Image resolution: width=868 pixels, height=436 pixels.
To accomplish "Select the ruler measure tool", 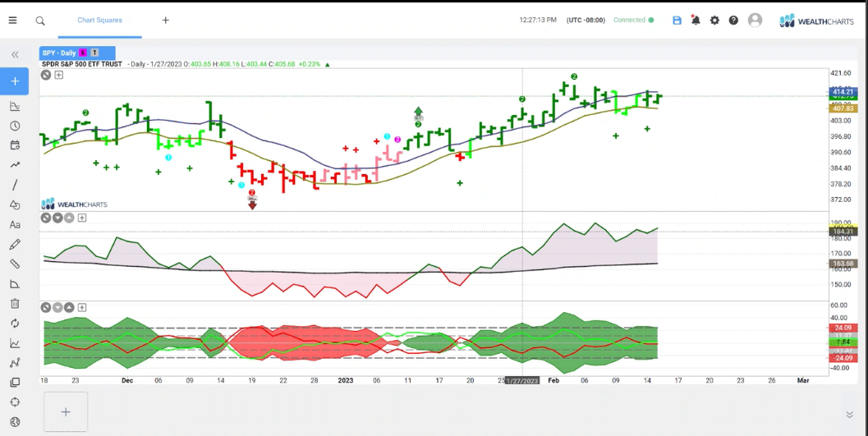I will click(x=15, y=264).
